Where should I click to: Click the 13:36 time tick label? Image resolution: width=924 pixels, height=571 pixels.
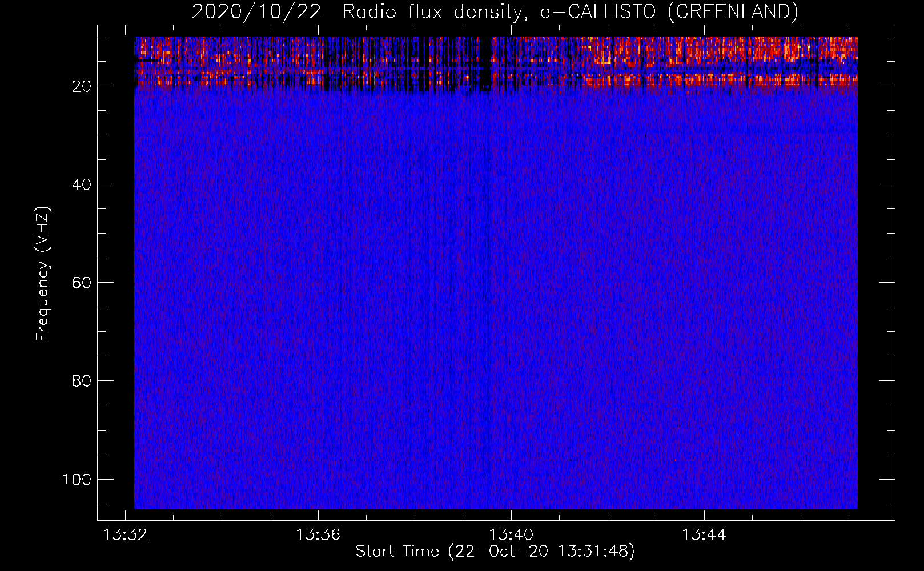[x=318, y=535]
